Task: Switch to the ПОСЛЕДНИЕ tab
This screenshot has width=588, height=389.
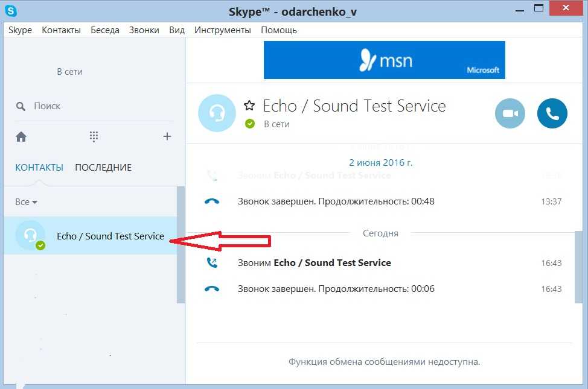Action: coord(103,168)
